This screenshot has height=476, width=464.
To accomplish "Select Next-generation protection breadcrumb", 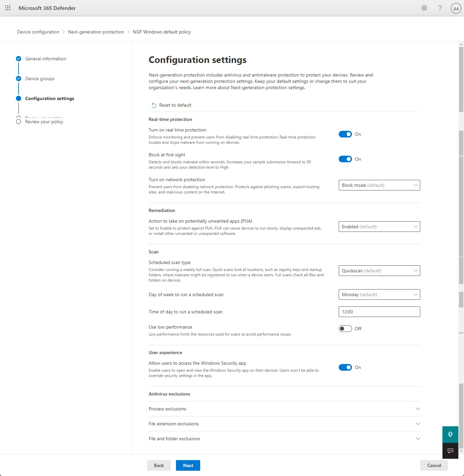I will 96,32.
